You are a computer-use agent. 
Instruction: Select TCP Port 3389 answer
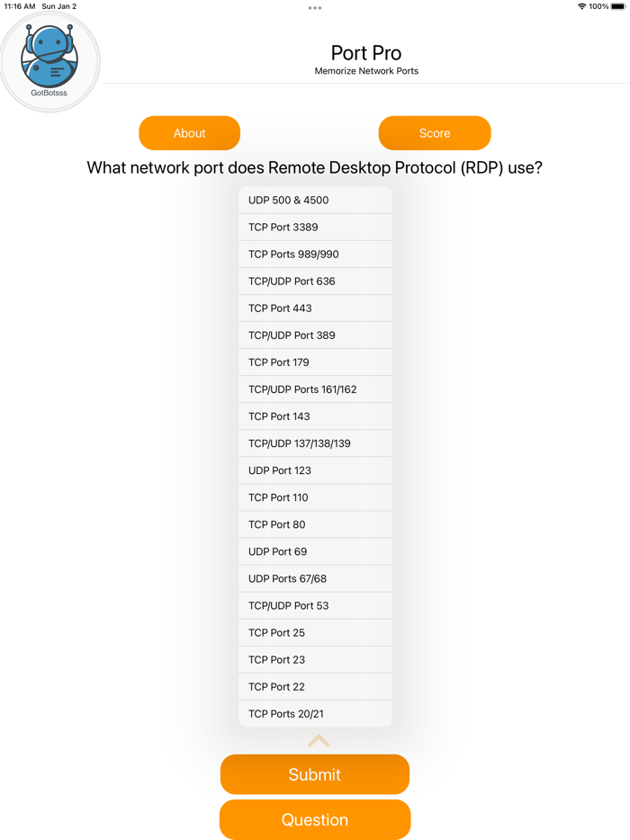315,228
